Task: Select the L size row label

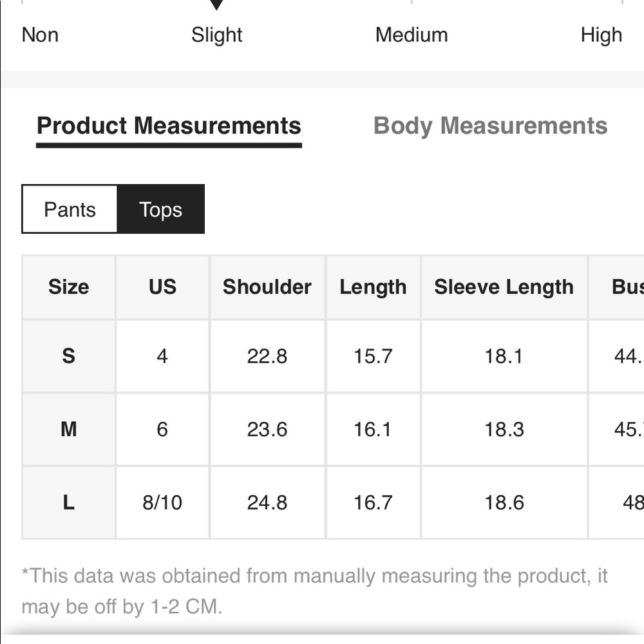Action: click(69, 502)
